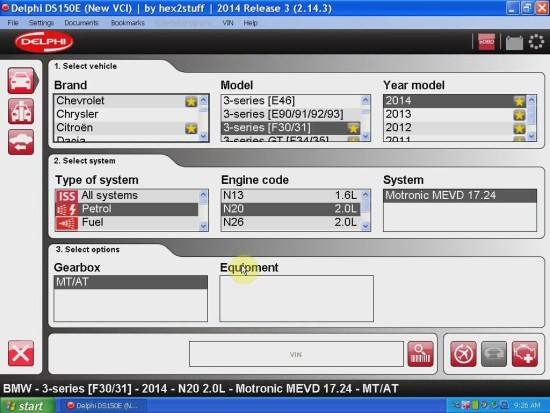The height and width of the screenshot is (413, 550).
Task: Select engine code N20 2.0L
Action: coord(291,209)
